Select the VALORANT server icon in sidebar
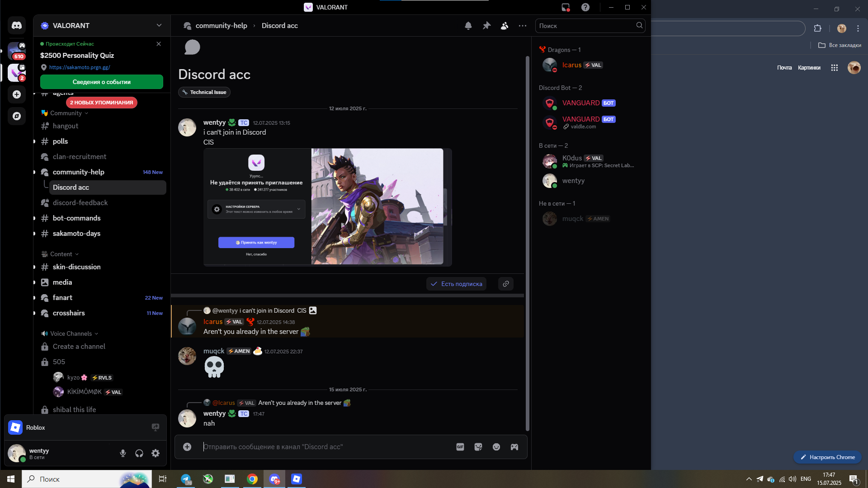868x488 pixels. coord(17,72)
